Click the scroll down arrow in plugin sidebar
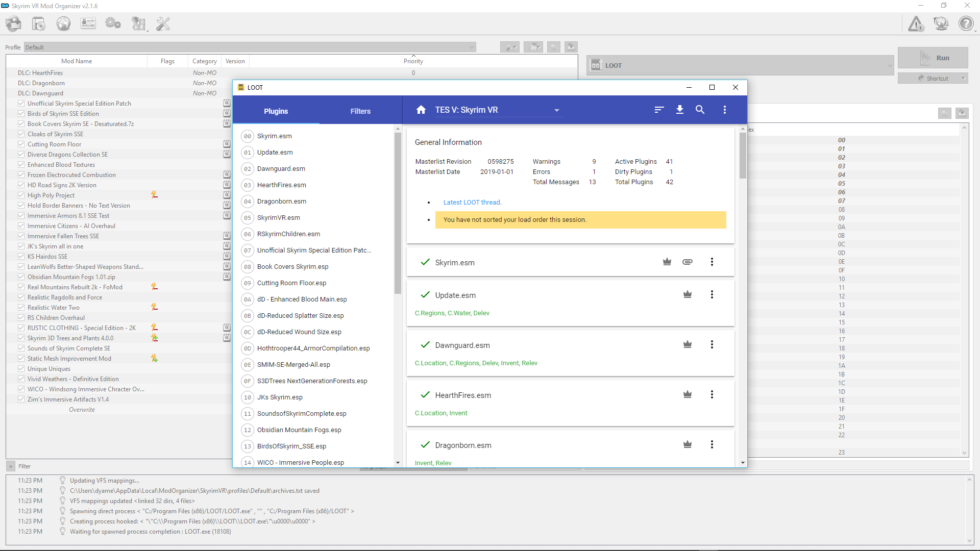The width and height of the screenshot is (980, 551). [x=398, y=462]
